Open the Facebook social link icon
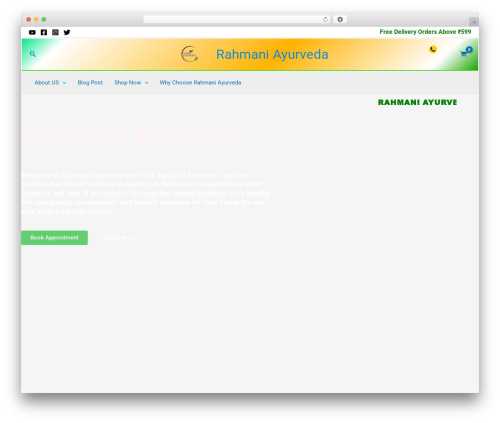 click(x=44, y=32)
